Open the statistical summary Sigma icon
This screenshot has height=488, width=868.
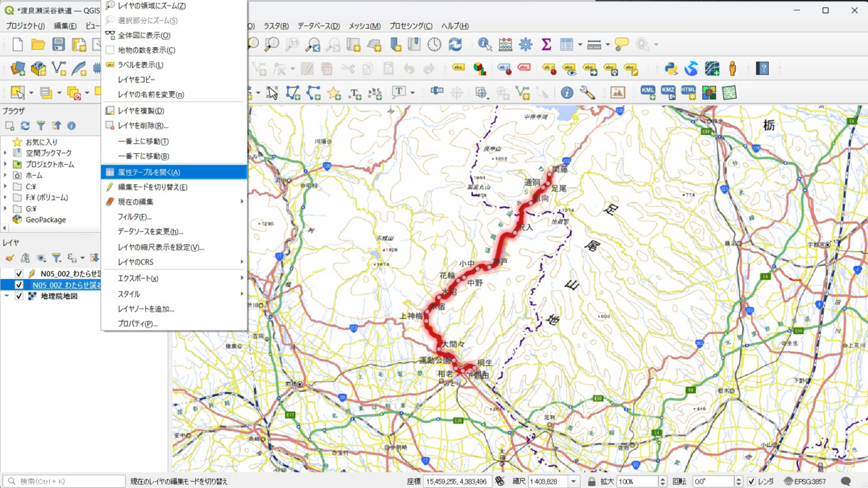coord(546,45)
